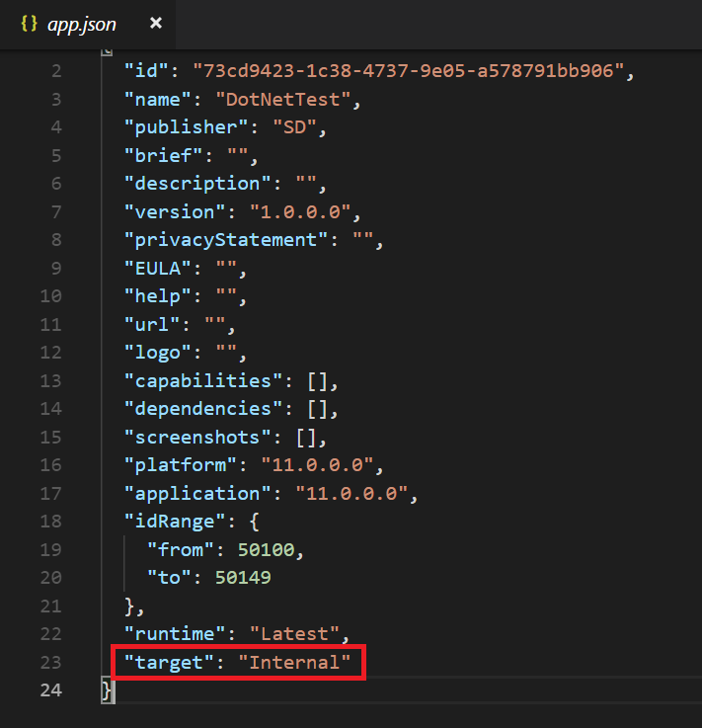Click the id GUID value string
702x728 pixels.
(409, 70)
